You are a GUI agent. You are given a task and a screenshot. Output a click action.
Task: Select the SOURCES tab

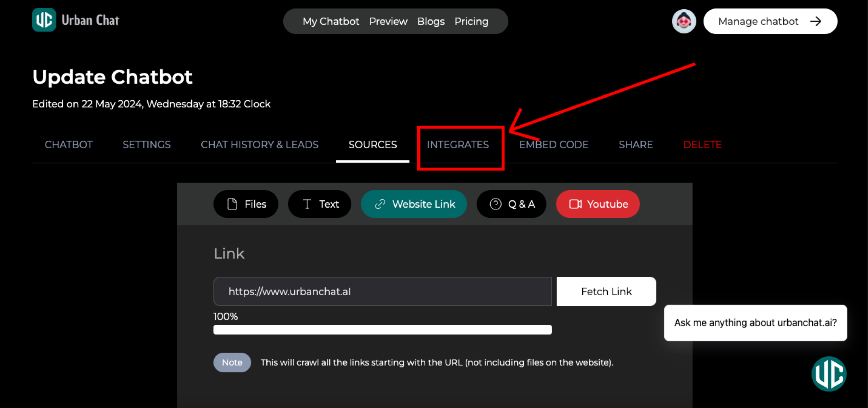pos(372,145)
